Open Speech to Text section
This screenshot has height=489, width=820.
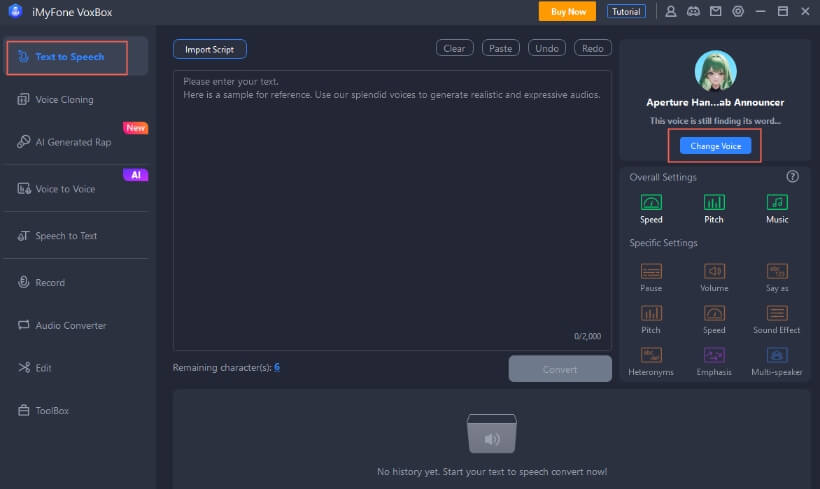coord(58,236)
